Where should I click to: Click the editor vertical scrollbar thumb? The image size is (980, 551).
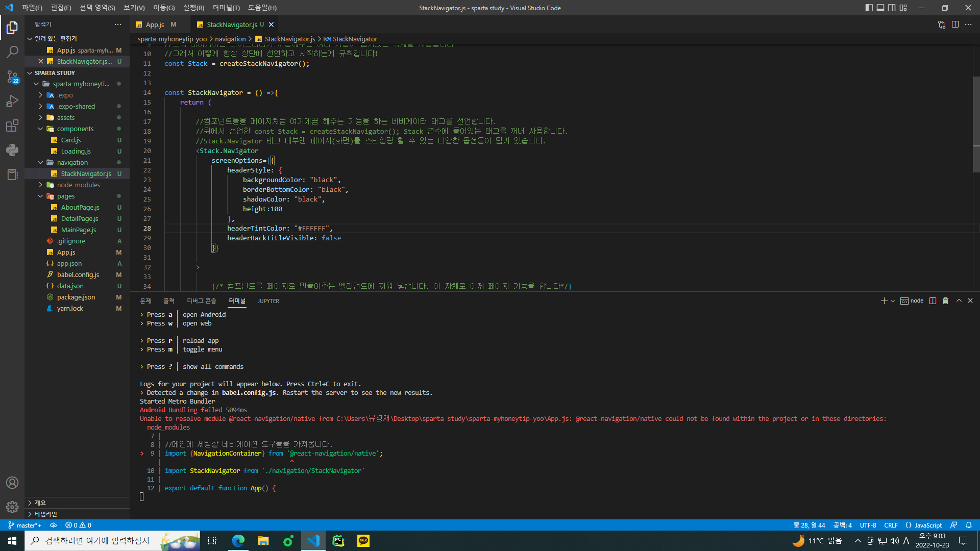[x=976, y=124]
